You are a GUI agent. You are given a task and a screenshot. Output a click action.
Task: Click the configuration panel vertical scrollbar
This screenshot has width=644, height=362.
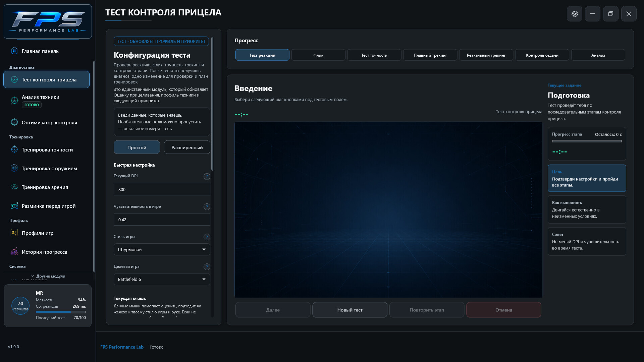(x=212, y=104)
